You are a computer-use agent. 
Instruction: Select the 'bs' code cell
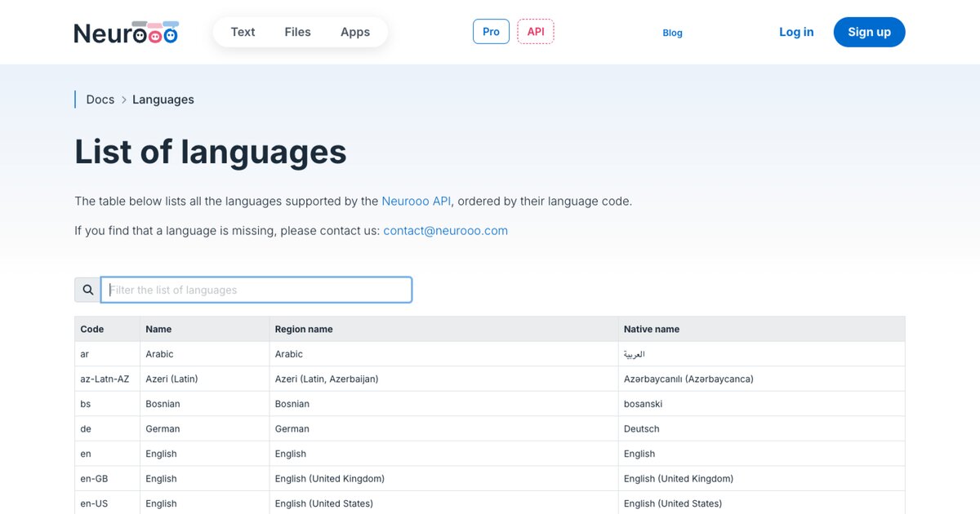click(x=107, y=404)
